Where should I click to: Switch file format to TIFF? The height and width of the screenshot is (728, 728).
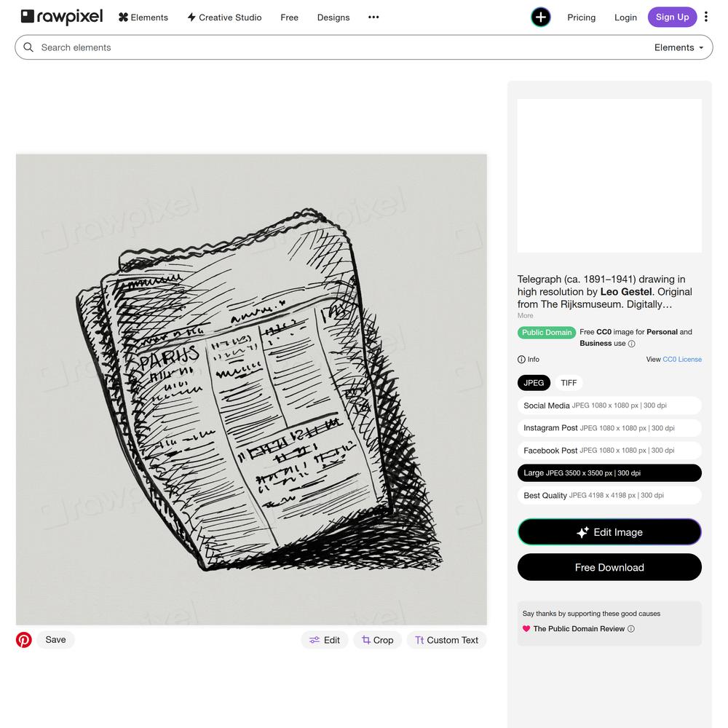[569, 383]
